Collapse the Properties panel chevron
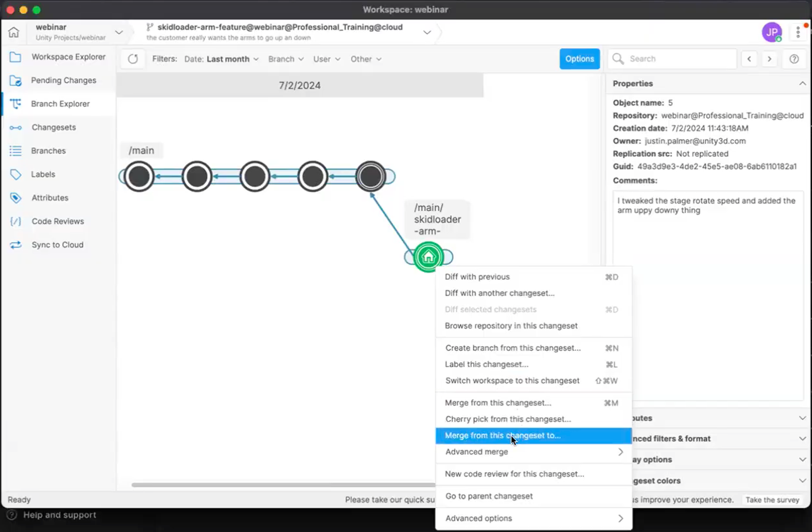 click(x=802, y=84)
